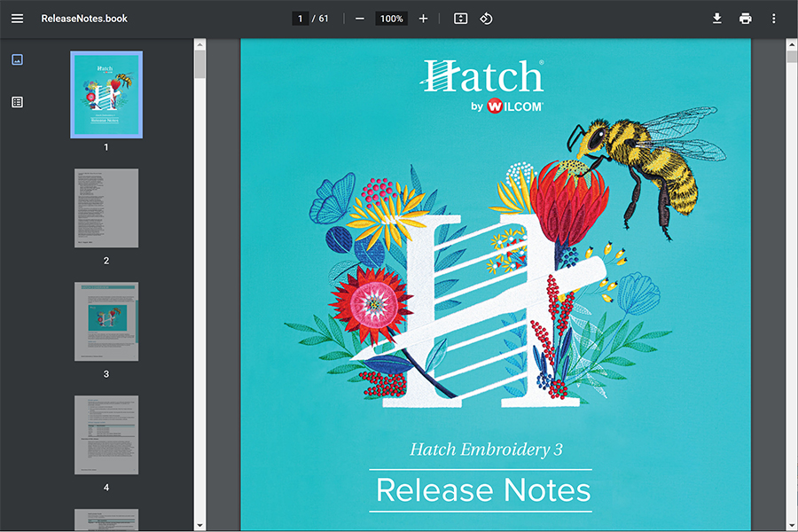798x532 pixels.
Task: Click the sidebar scrollbar up arrow
Action: click(200, 44)
